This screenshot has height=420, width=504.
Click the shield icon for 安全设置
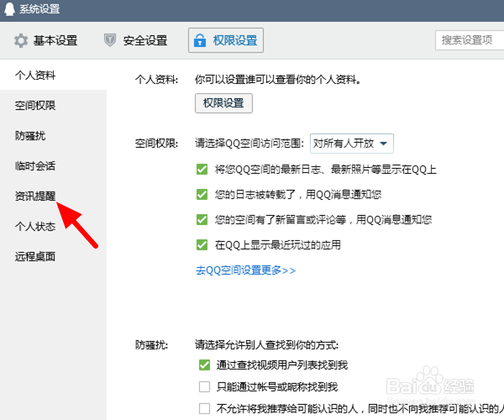109,40
